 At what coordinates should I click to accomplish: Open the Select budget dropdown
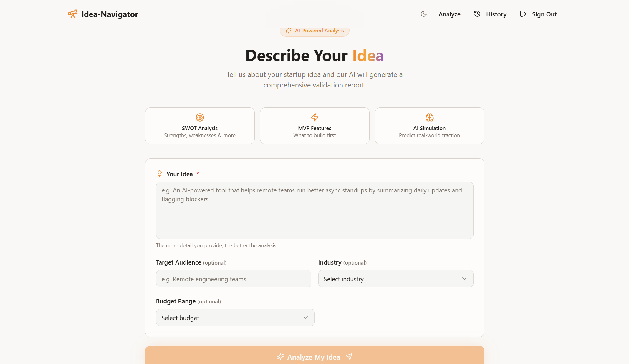(x=235, y=318)
